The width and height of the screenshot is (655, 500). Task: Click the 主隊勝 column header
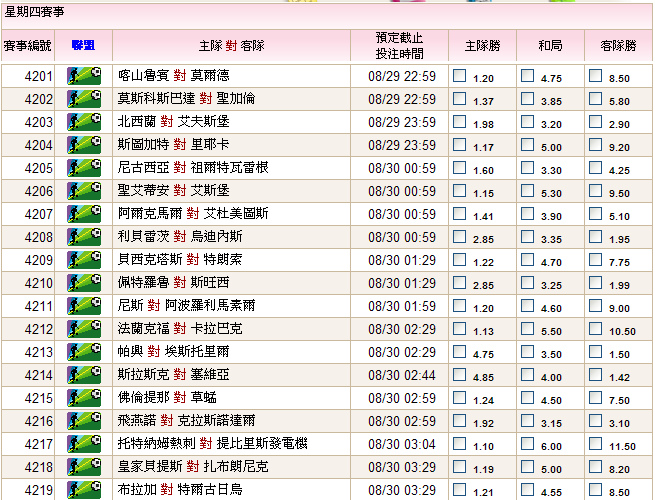click(482, 46)
